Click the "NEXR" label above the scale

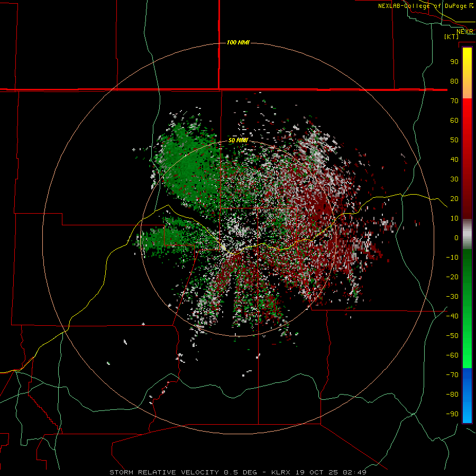pyautogui.click(x=465, y=32)
